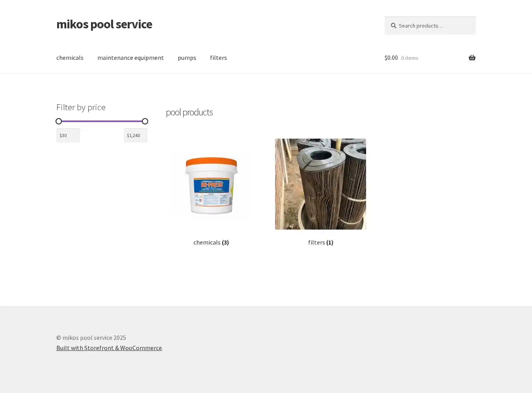The image size is (532, 393).
Task: Click the chemicals (3) category label
Action: (x=211, y=243)
